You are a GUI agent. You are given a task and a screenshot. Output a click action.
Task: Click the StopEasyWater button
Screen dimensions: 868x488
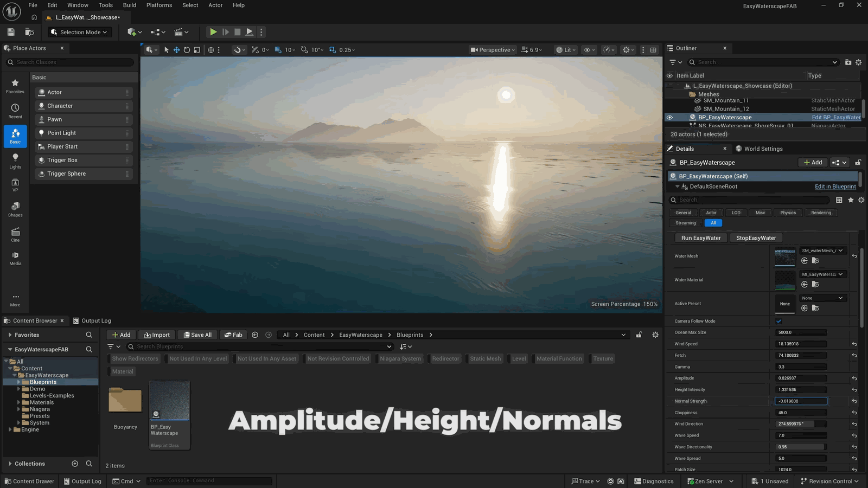click(x=756, y=238)
